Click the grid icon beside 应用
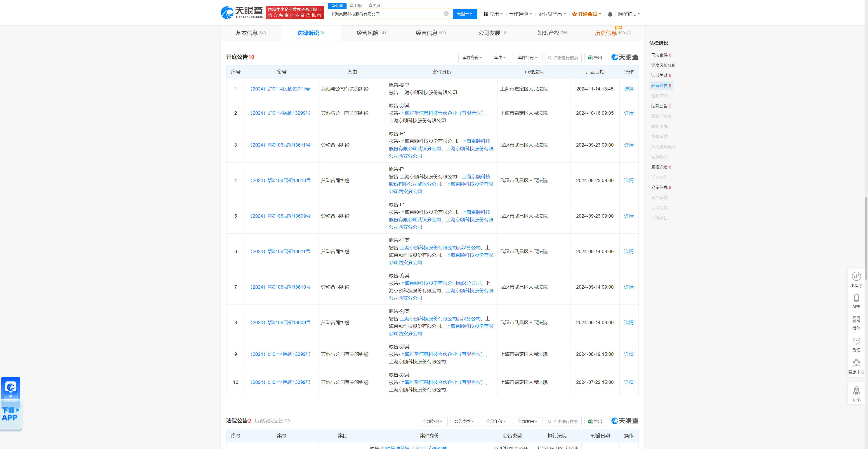Viewport: 868px width, 449px height. point(486,14)
